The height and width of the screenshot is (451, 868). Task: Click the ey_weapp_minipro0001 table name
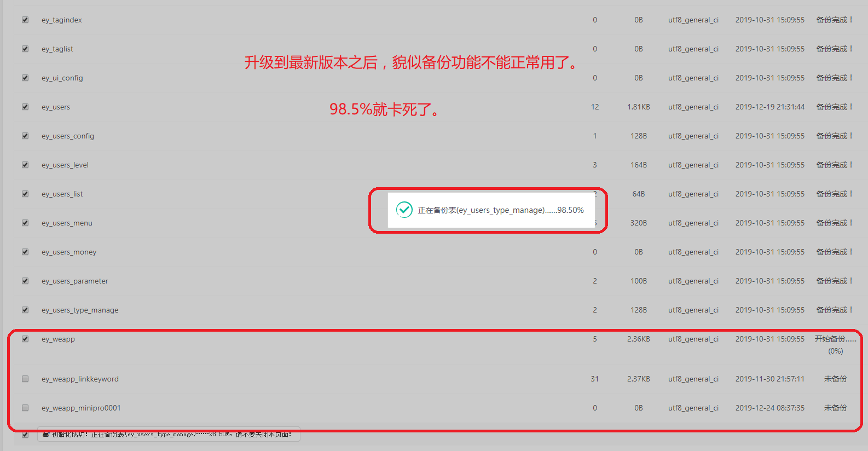pos(81,408)
